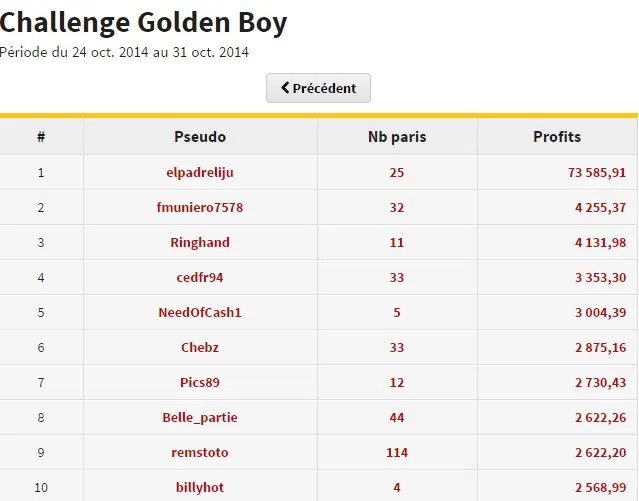Click the NeedOfCash1 pseudo link
Image resolution: width=639 pixels, height=501 pixels.
[x=200, y=313]
